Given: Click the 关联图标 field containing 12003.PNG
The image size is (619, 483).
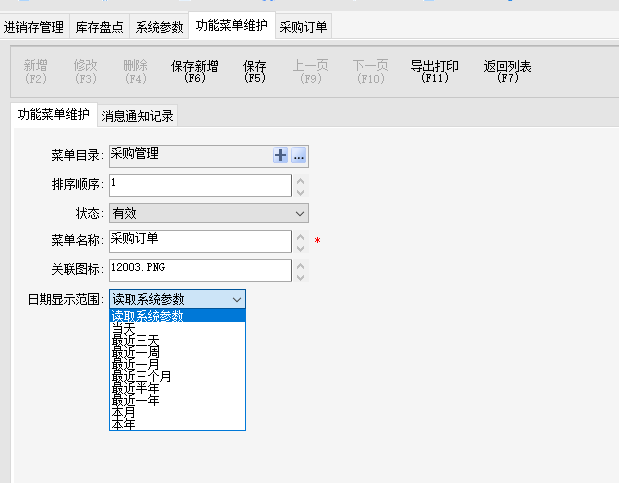Looking at the screenshot, I should coord(200,270).
